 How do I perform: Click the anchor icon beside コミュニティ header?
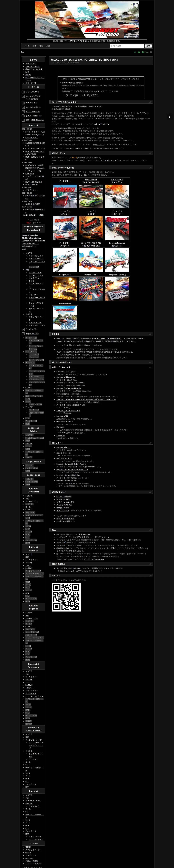click(150, 443)
